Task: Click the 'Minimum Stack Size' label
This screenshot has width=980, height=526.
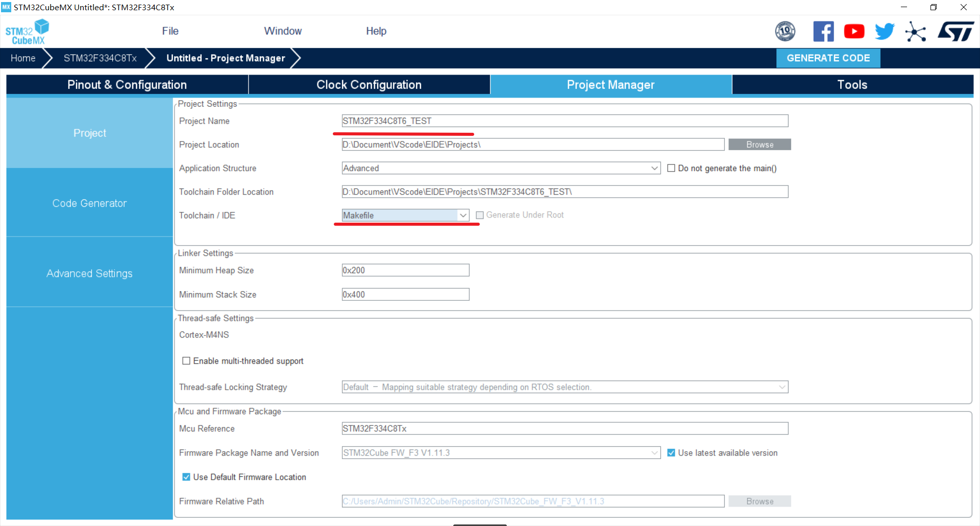Action: point(217,294)
